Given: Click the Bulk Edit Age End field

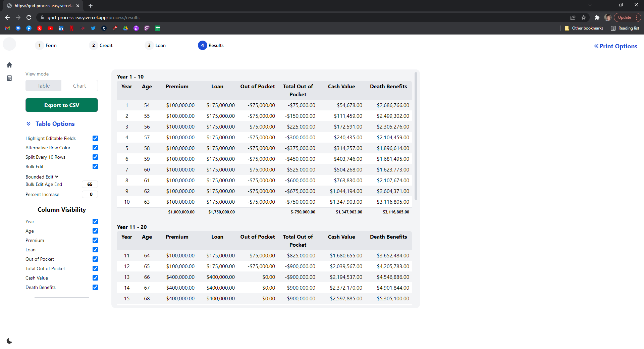Looking at the screenshot, I should pyautogui.click(x=90, y=184).
